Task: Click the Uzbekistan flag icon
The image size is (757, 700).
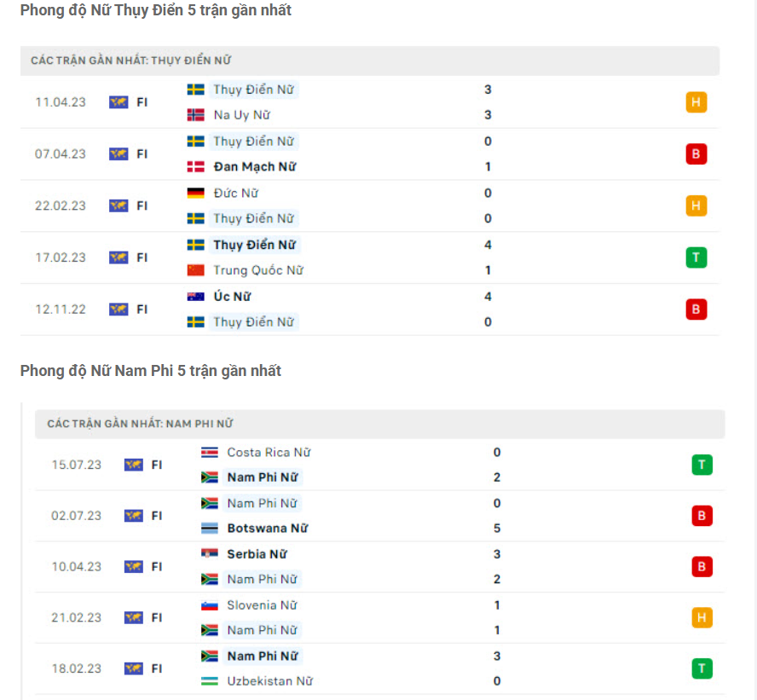Action: point(209,681)
